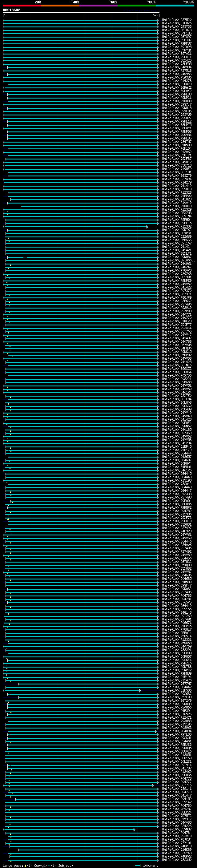Select hit label UniRef100_P12471
Screen dimensions: 197x868
(x=177, y=718)
